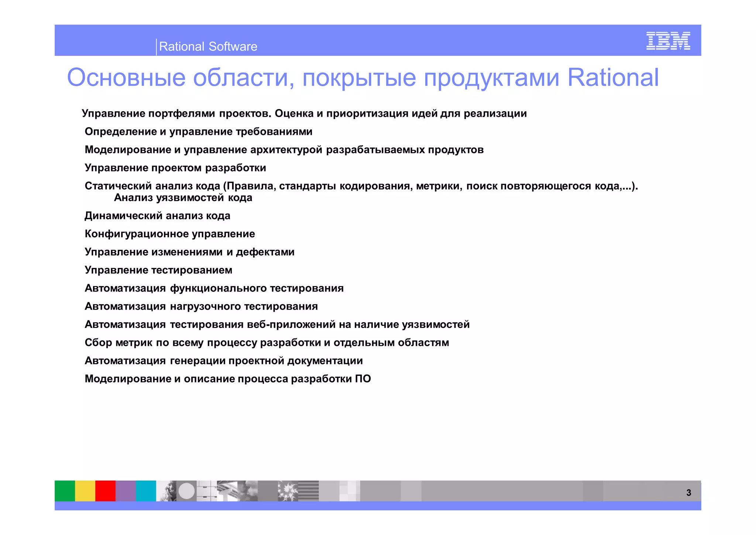Click the snowflake image in footer strip
Image resolution: width=756 pixels, height=535 pixels.
coord(288,491)
